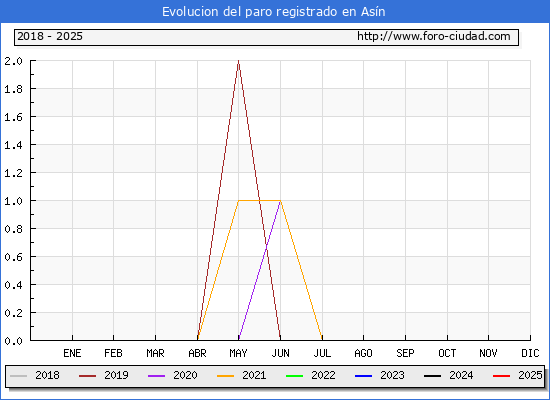The width and height of the screenshot is (550, 400).
Task: Click the NOV month axis label
Action: [x=488, y=353]
